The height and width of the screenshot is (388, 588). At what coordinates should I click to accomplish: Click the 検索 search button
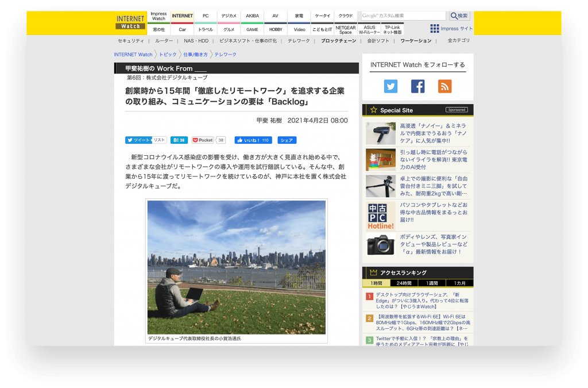pyautogui.click(x=459, y=16)
